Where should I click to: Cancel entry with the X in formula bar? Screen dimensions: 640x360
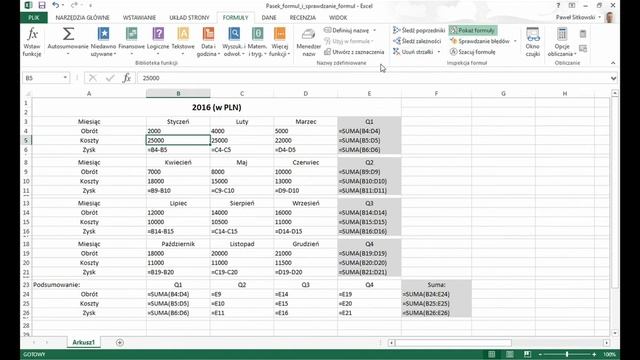point(93,78)
